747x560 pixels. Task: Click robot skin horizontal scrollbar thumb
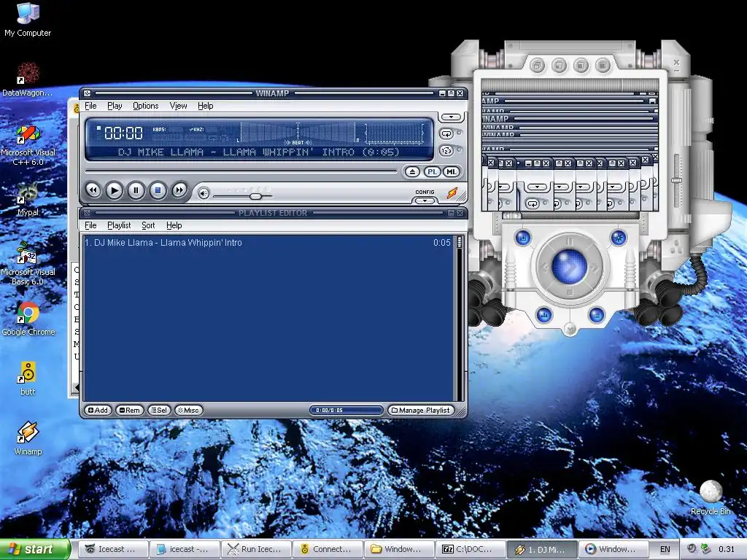512,216
